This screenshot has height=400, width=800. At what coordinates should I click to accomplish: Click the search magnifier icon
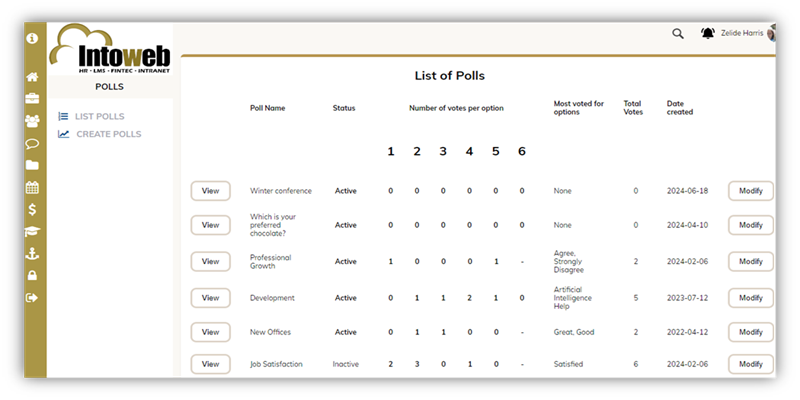pos(678,34)
